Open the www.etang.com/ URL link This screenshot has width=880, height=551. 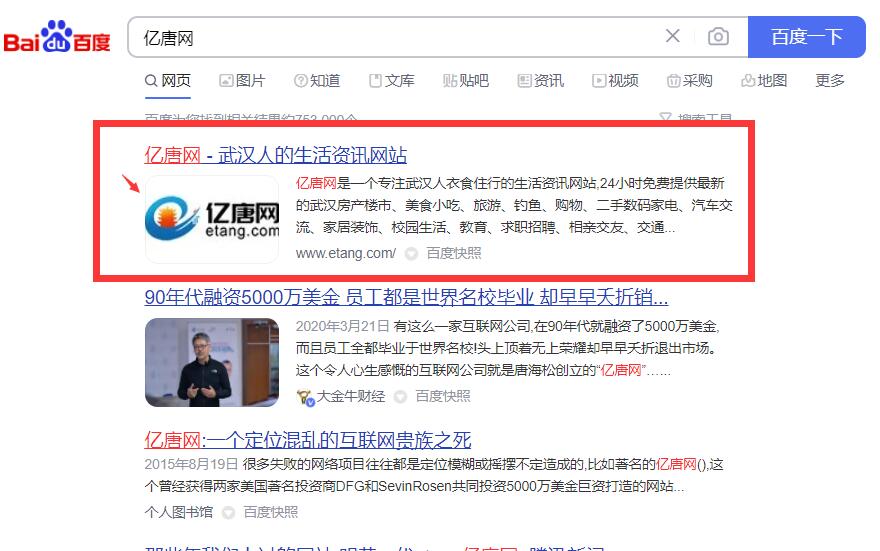pos(346,254)
